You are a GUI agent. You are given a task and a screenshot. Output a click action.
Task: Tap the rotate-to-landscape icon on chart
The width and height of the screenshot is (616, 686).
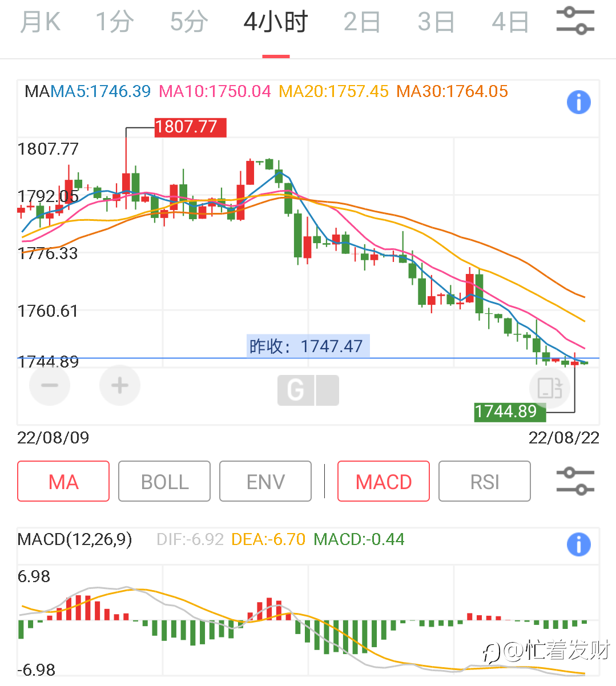(550, 388)
